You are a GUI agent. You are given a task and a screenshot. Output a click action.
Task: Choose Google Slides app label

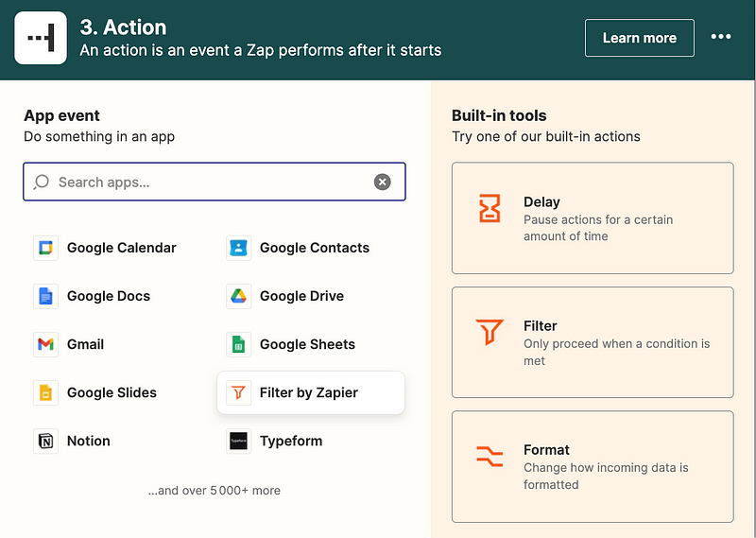[112, 392]
